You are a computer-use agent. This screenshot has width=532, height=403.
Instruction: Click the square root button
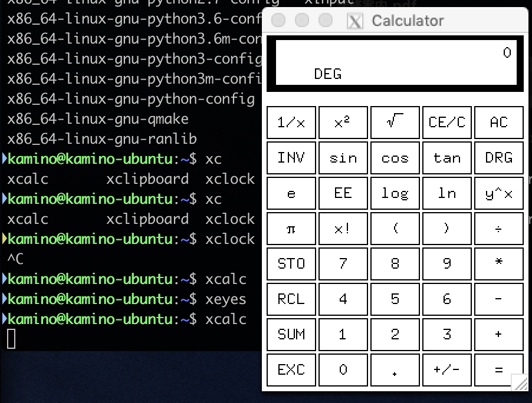(x=395, y=123)
